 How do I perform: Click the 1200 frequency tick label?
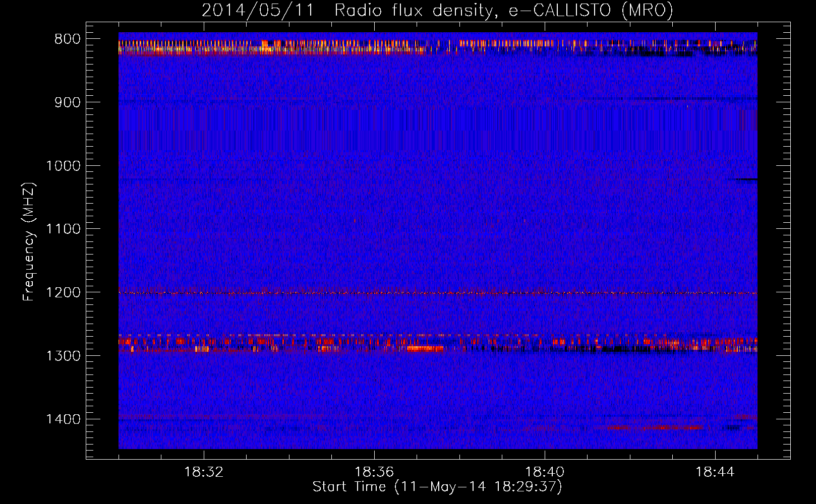(63, 293)
